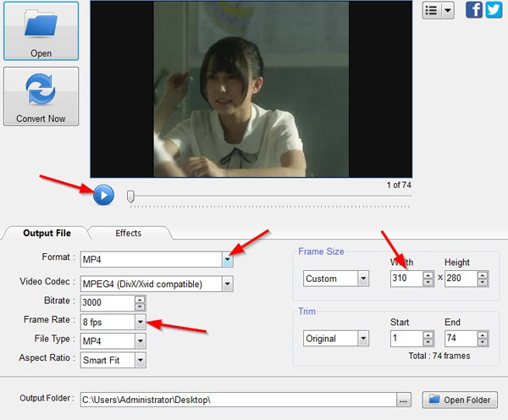Click the Trim End input field

461,339
